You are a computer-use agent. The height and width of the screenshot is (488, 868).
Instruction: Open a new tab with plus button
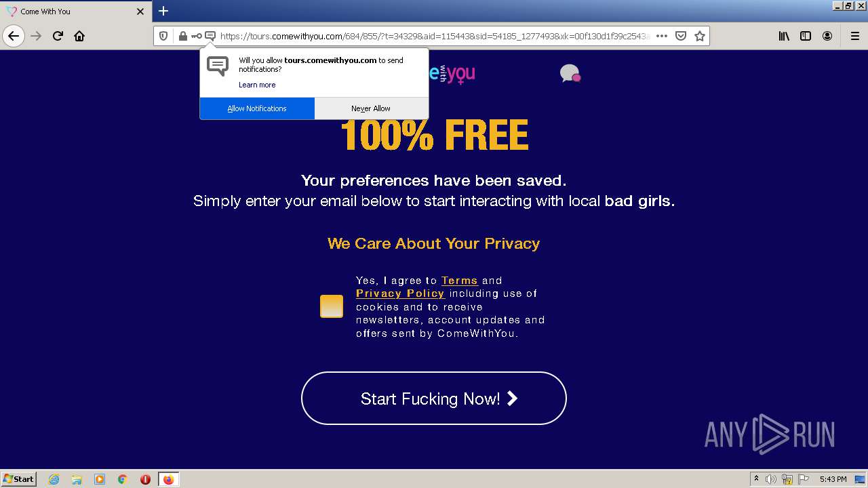pyautogui.click(x=163, y=11)
